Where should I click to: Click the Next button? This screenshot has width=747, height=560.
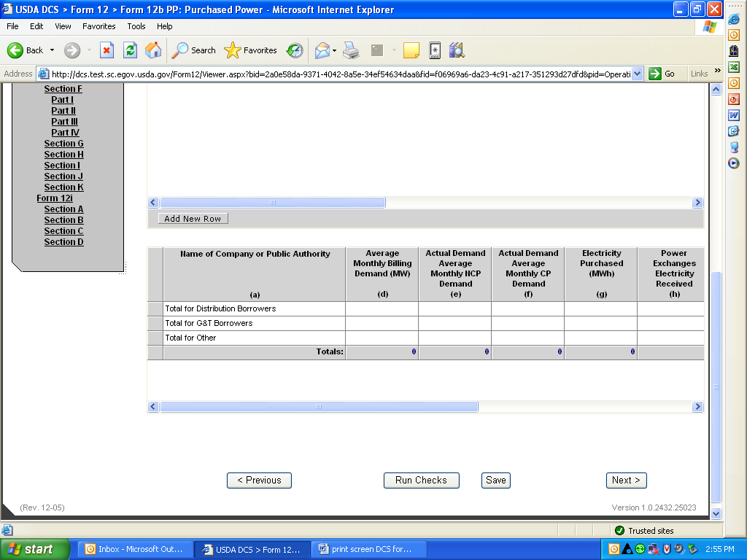coord(627,481)
